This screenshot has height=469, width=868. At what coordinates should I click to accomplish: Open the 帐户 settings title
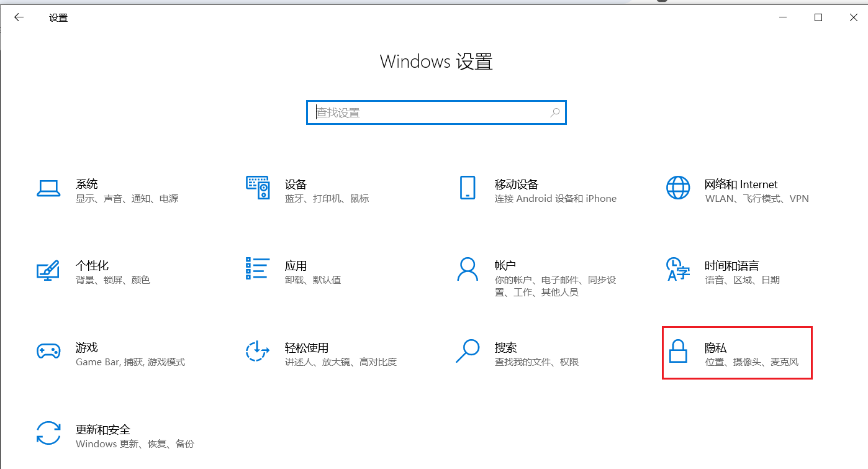tap(505, 265)
